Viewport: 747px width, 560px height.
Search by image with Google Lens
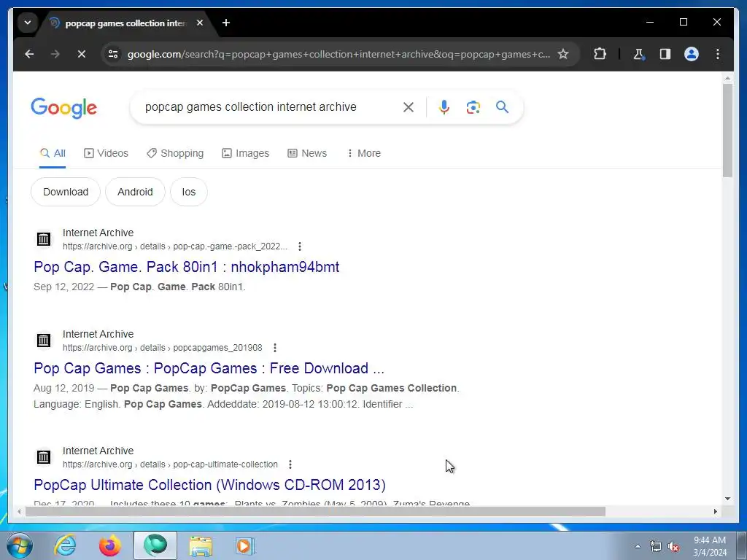tap(473, 107)
